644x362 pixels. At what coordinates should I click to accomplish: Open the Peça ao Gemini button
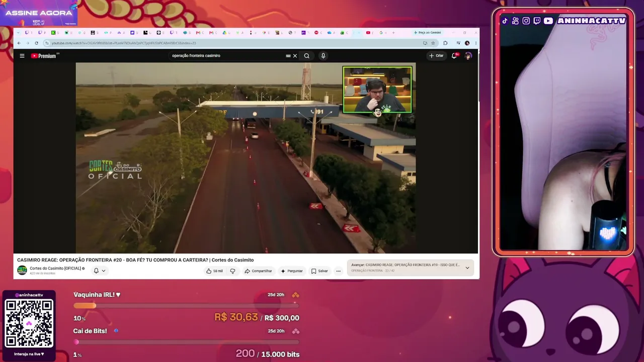[x=427, y=33]
